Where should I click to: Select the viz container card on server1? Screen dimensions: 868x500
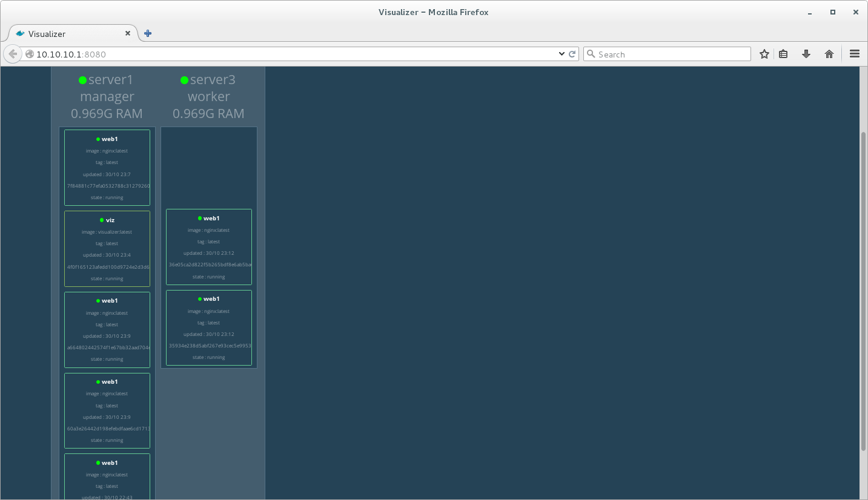click(x=107, y=248)
